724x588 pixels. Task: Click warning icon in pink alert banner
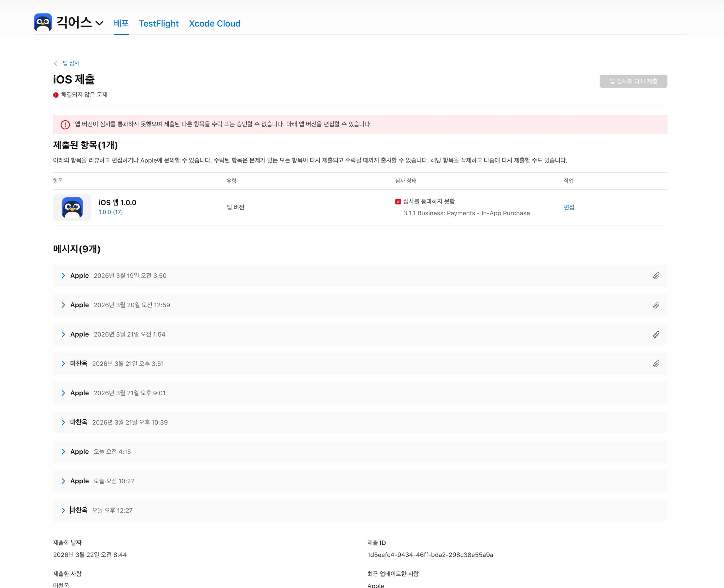coord(65,124)
